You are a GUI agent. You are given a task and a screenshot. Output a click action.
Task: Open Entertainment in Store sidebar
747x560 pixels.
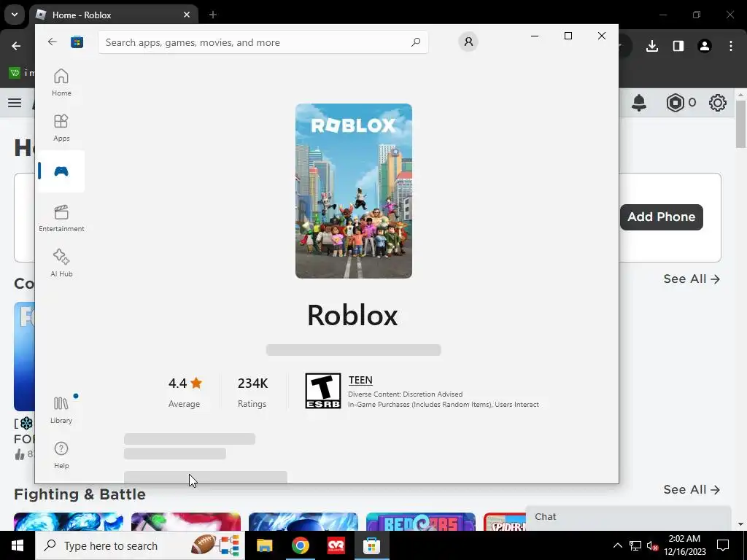click(x=61, y=218)
